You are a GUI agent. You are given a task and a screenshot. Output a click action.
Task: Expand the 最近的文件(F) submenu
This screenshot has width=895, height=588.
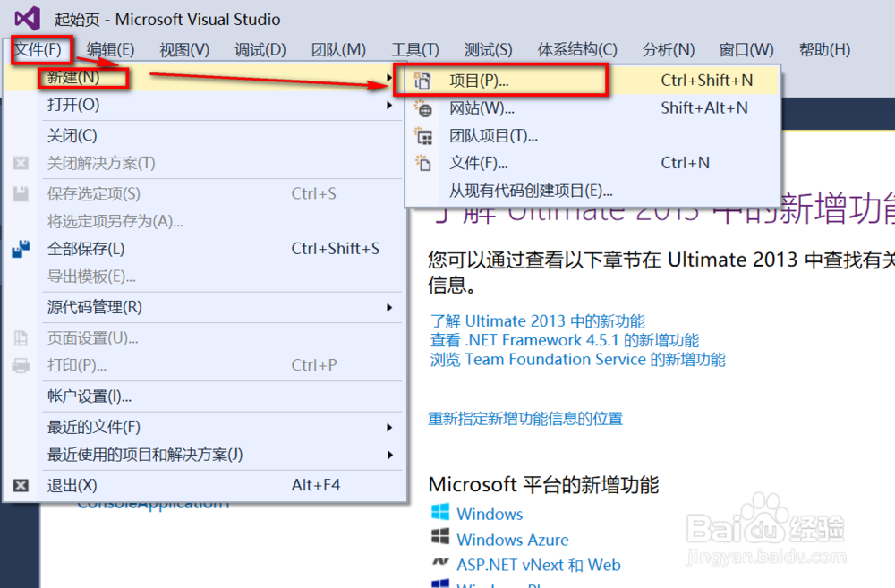[x=389, y=427]
